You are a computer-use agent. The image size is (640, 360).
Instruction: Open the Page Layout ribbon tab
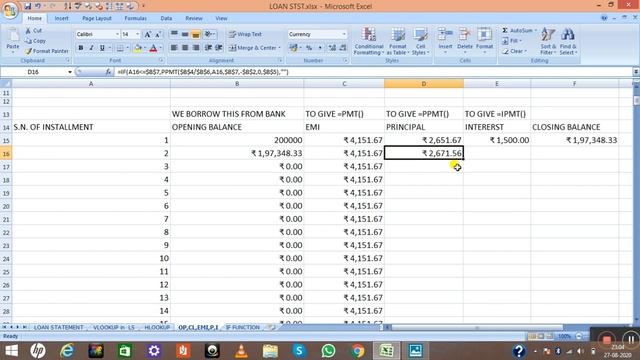tap(97, 18)
